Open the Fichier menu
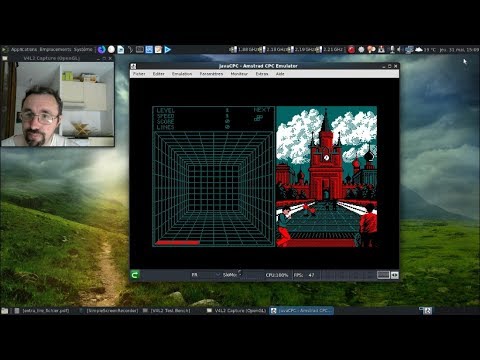Image resolution: width=480 pixels, height=360 pixels. (x=139, y=74)
